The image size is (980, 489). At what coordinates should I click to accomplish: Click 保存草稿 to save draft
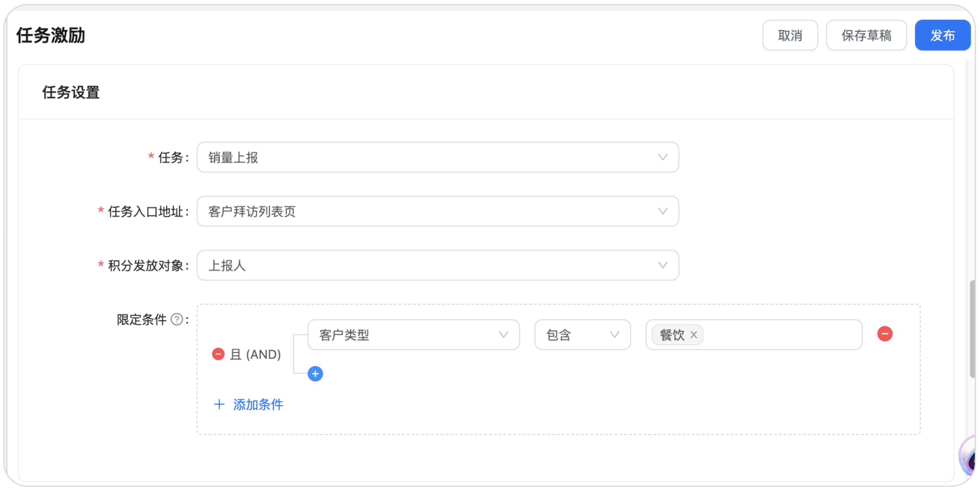click(866, 35)
